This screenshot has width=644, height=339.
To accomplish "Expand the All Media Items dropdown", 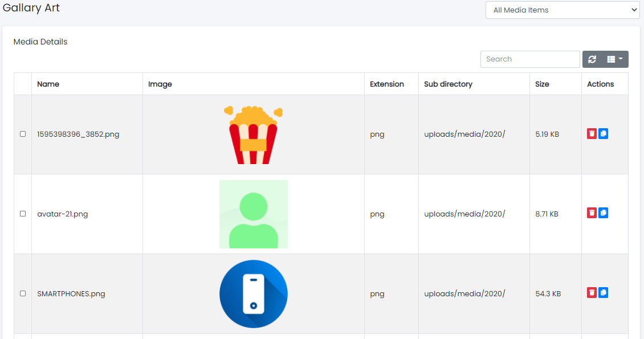I will 563,10.
